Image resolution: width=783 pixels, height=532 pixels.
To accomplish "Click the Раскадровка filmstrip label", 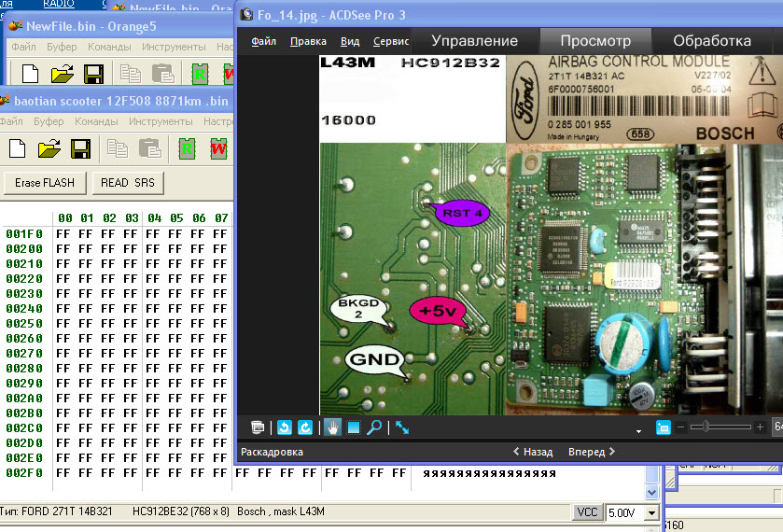I will pyautogui.click(x=272, y=452).
